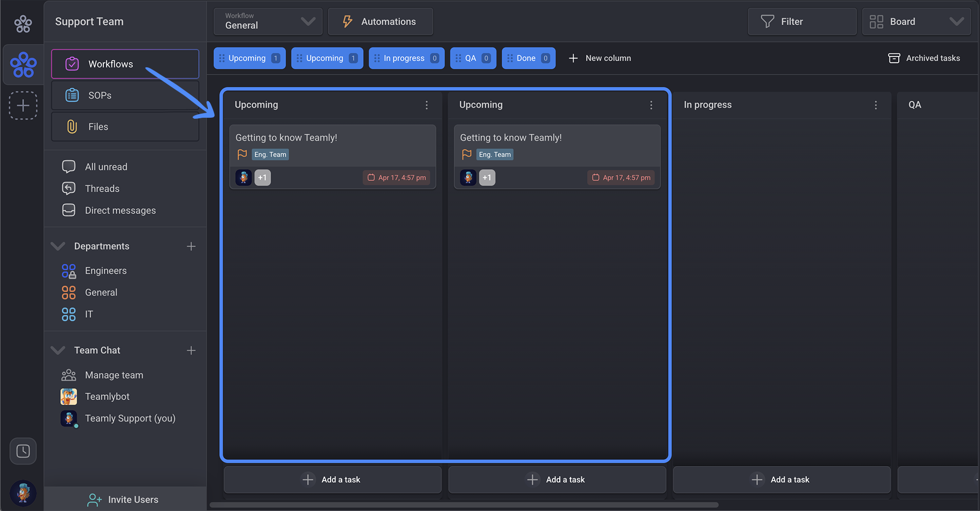The height and width of the screenshot is (511, 980).
Task: Click Eng. Team tag on first column's task
Action: (271, 154)
